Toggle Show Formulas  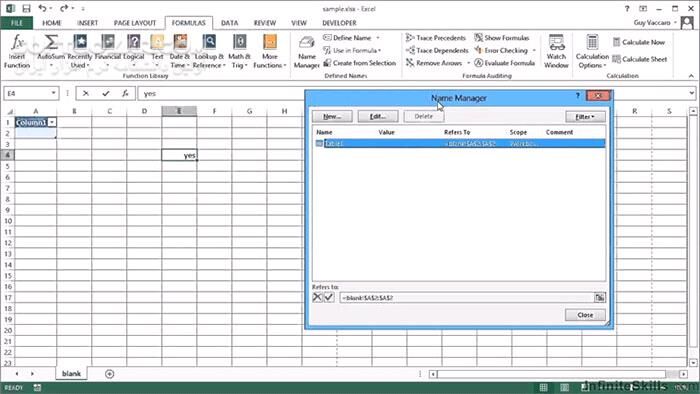point(502,38)
